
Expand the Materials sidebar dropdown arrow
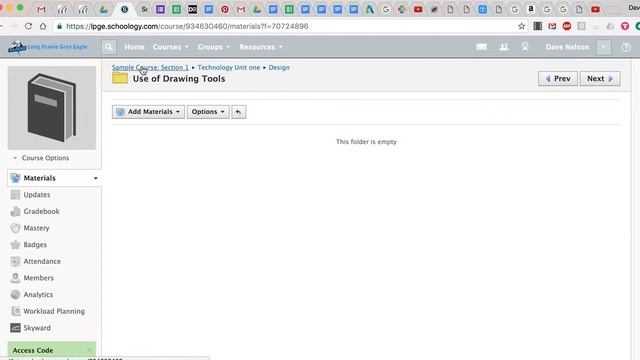coord(96,178)
